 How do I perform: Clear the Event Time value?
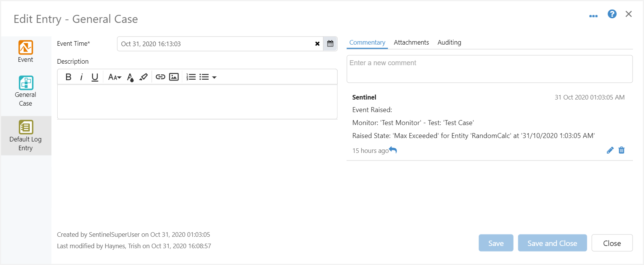(x=317, y=44)
